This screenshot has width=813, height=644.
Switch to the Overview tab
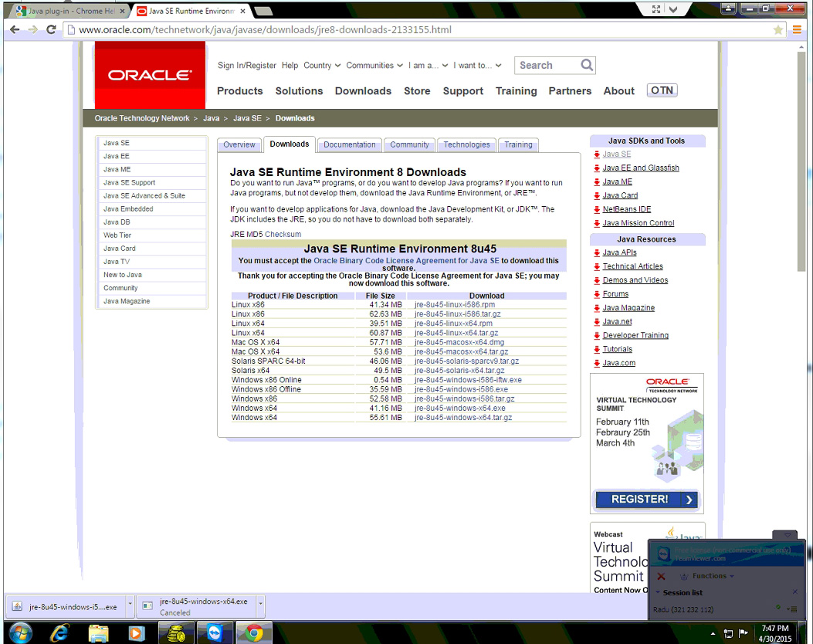tap(239, 144)
